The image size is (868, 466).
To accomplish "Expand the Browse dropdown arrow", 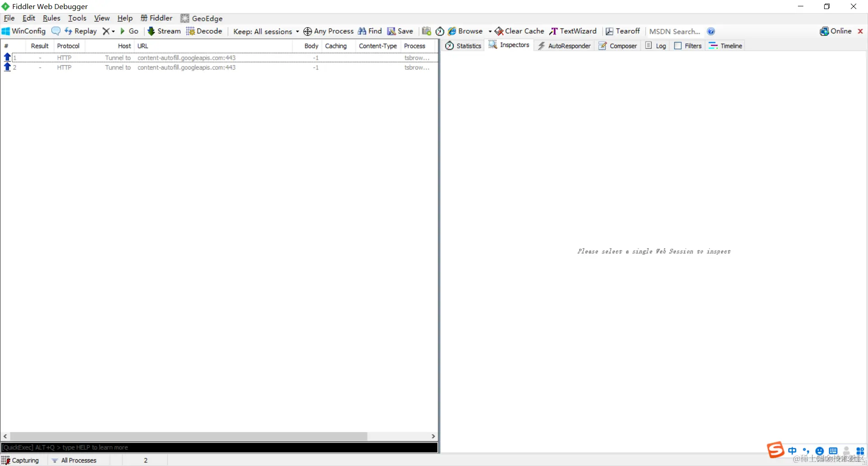I will pyautogui.click(x=490, y=32).
